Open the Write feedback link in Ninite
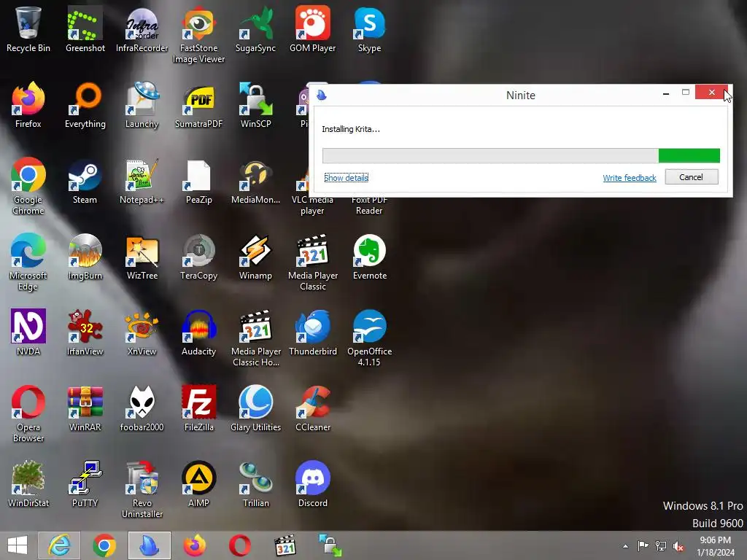 [x=630, y=178]
